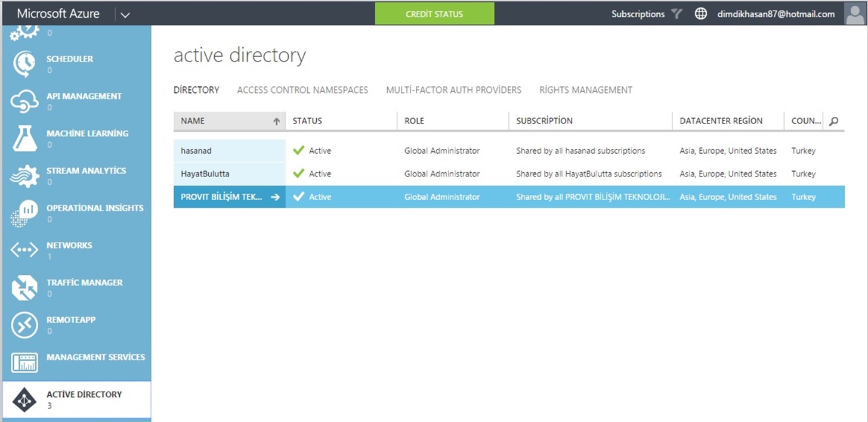Open Traffic Manager arrows icon
868x422 pixels.
[24, 288]
